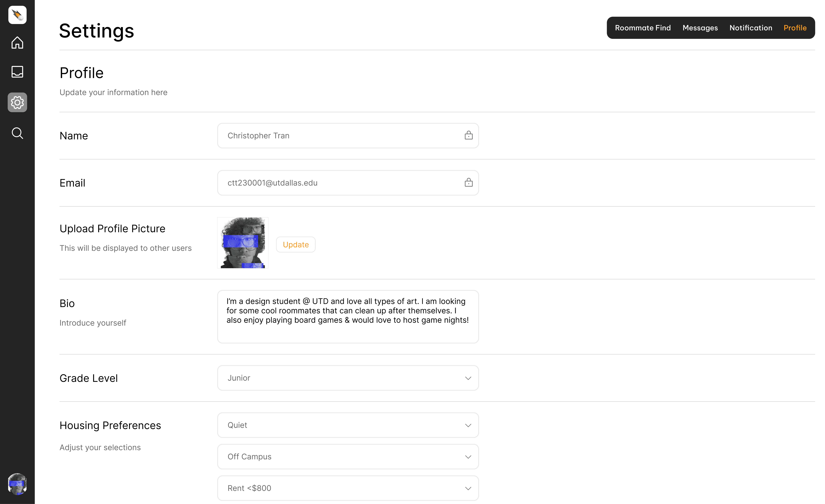Go to the Messages tab

click(700, 28)
